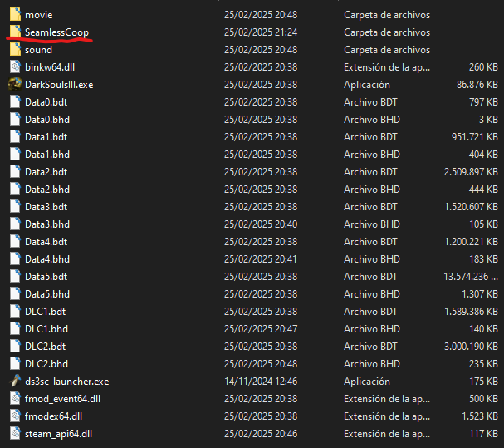This screenshot has height=448, width=504.
Task: Select the file name ds3sc_launcher.exe
Action: [x=67, y=382]
